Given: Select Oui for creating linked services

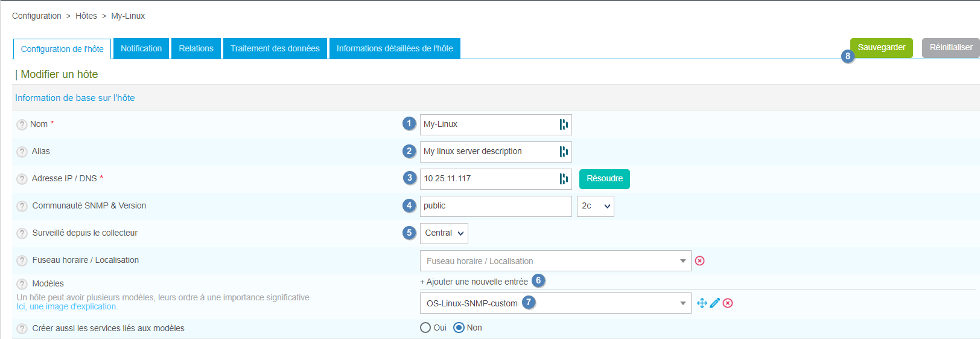Looking at the screenshot, I should (425, 328).
